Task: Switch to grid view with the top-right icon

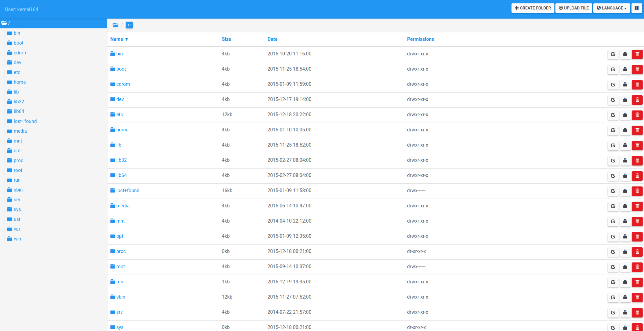Action: click(x=637, y=8)
